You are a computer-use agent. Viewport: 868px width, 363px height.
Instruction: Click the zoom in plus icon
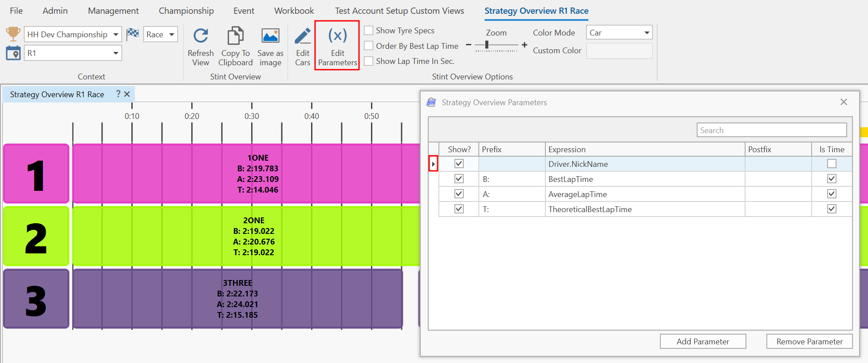(x=525, y=45)
